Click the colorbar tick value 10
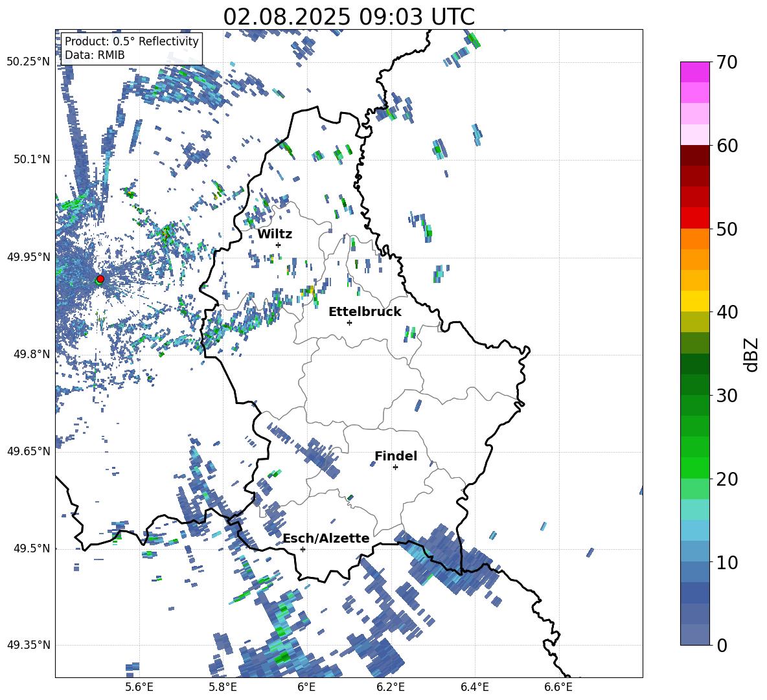The image size is (767, 700). [x=727, y=562]
